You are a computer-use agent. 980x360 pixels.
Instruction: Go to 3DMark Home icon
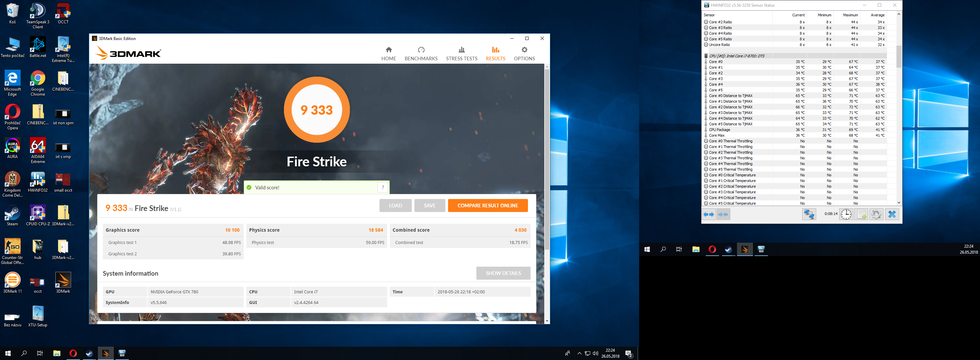click(388, 54)
